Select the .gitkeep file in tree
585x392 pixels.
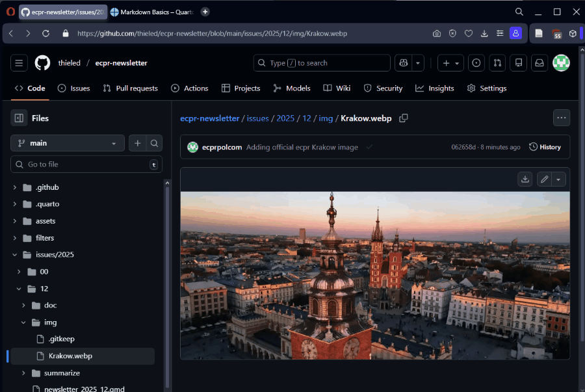click(x=62, y=339)
